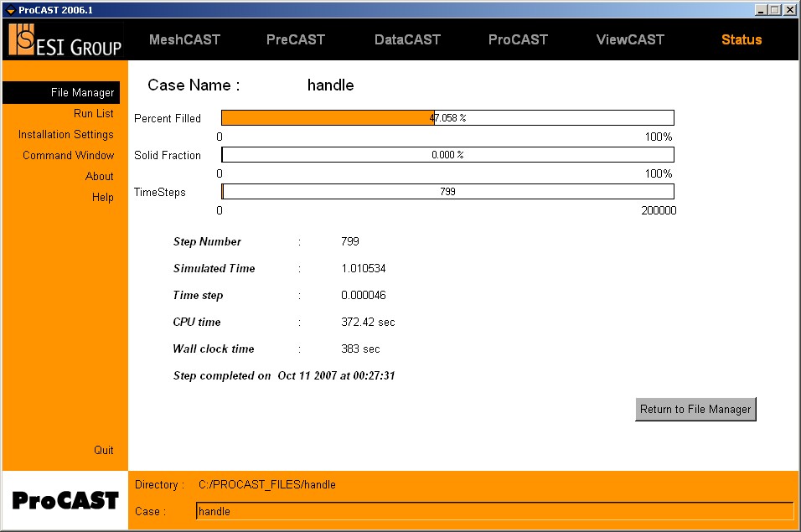Select the Status tab
801x532 pixels.
coord(742,40)
